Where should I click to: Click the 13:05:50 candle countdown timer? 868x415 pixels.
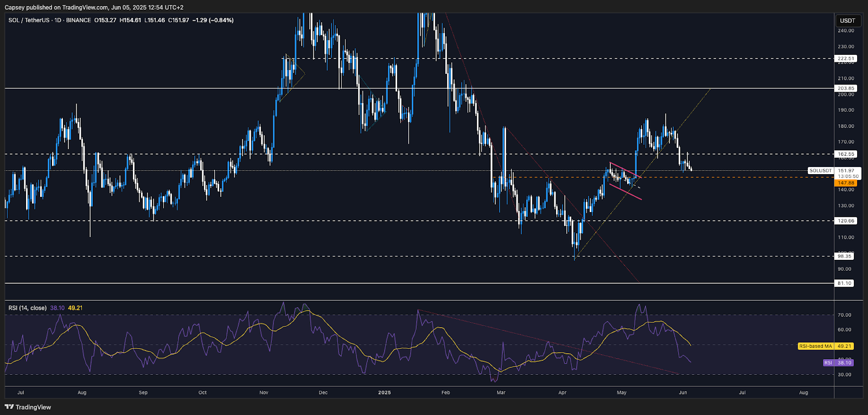(848, 176)
